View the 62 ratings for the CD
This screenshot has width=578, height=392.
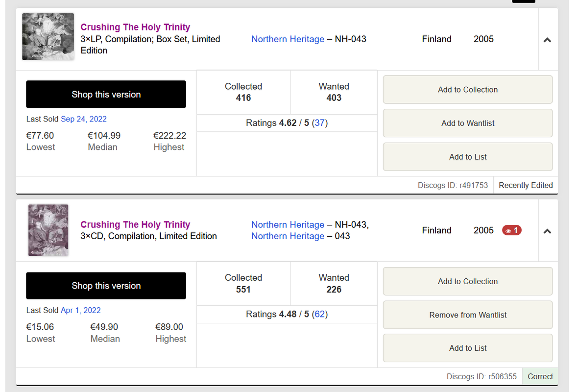[x=319, y=314]
